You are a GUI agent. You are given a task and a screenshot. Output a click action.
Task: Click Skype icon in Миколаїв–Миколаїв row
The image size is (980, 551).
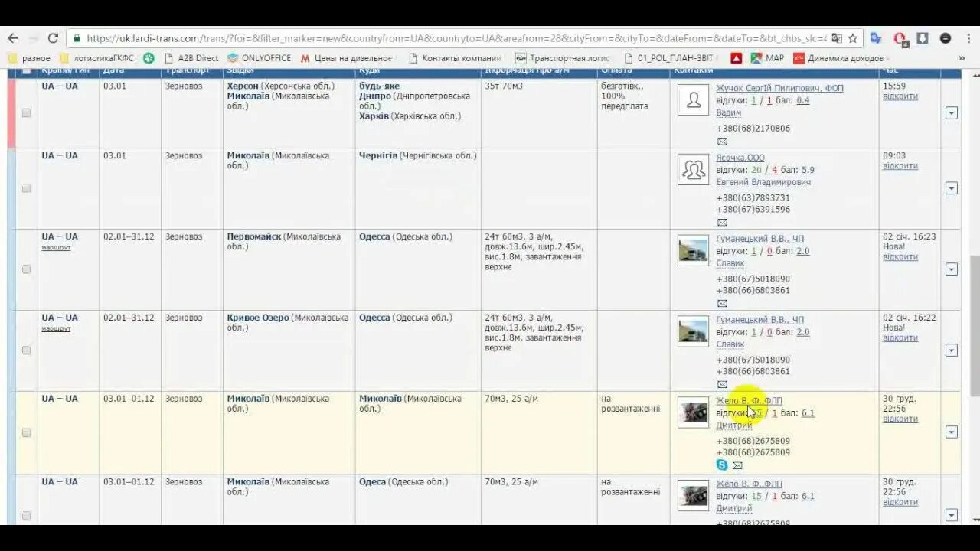(722, 465)
